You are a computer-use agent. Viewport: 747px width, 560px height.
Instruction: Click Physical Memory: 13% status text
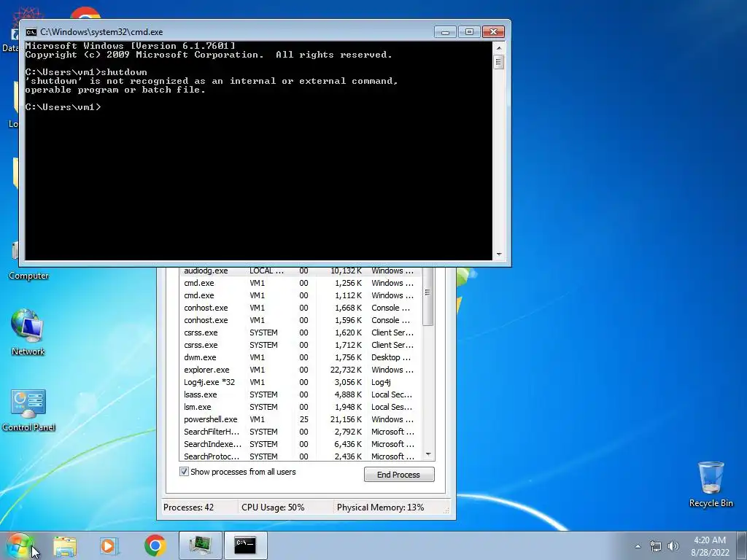(380, 507)
